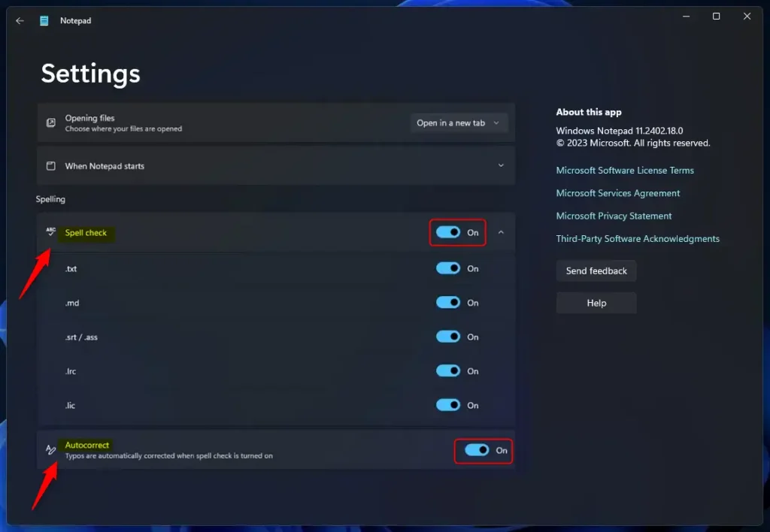
Task: Switch off spell check for .lrc files
Action: (x=448, y=371)
